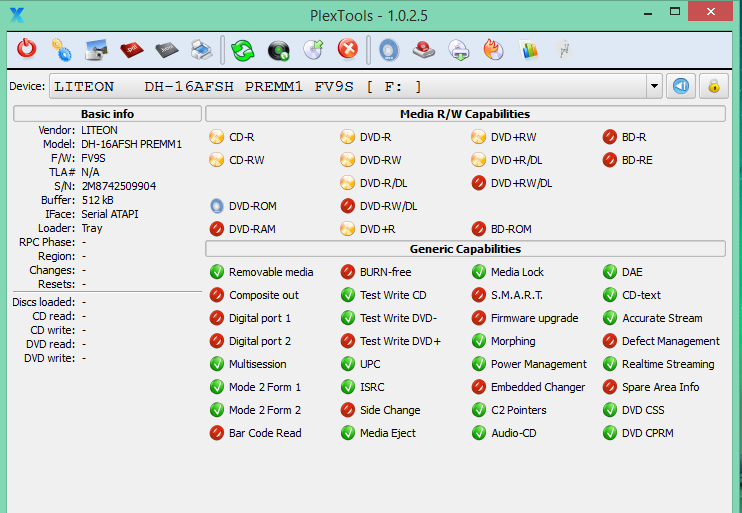Screen dimensions: 742x513
Task: Open the colorful bar chart icon
Action: pyautogui.click(x=529, y=50)
